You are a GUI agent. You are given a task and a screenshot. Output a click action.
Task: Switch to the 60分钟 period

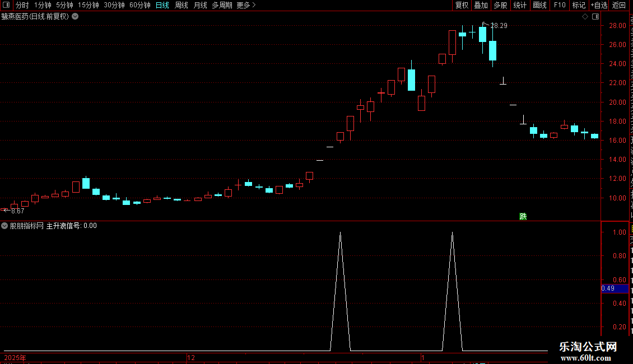(139, 5)
